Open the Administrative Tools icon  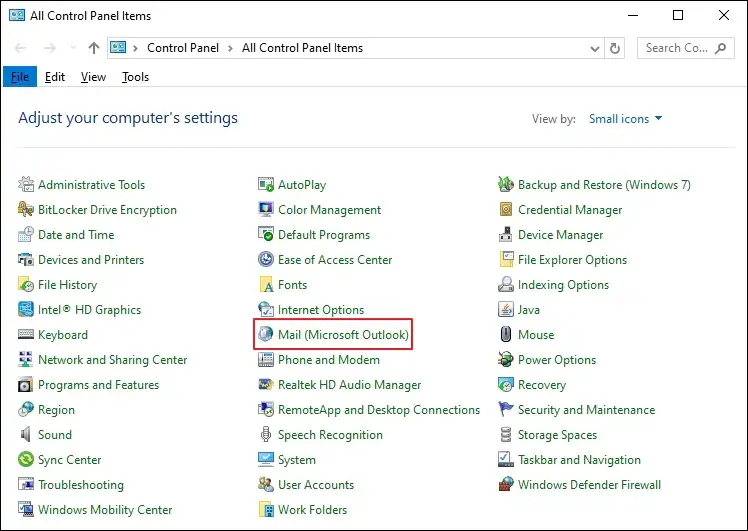pyautogui.click(x=26, y=184)
